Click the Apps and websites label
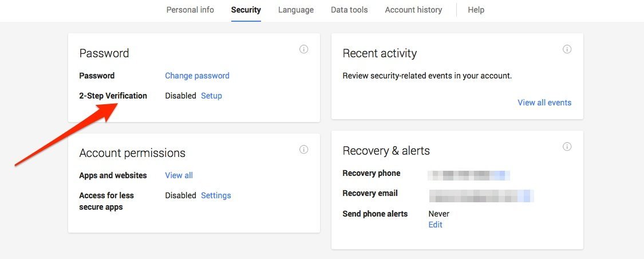 point(113,175)
